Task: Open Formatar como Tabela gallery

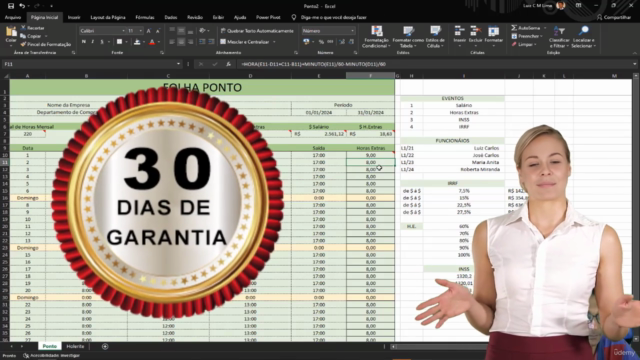Action: 408,37
